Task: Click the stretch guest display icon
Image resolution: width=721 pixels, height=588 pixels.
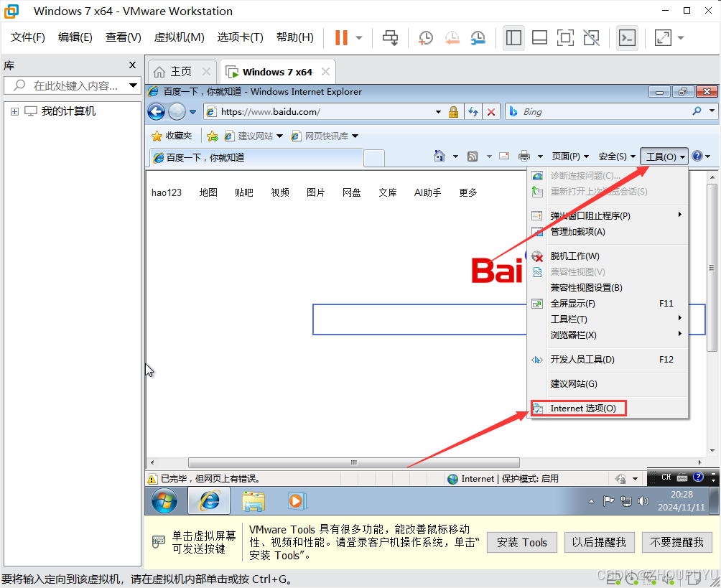Action: click(x=663, y=38)
